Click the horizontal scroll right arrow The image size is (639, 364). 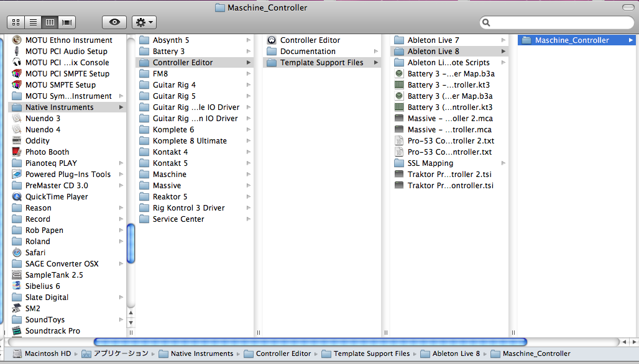pos(633,342)
